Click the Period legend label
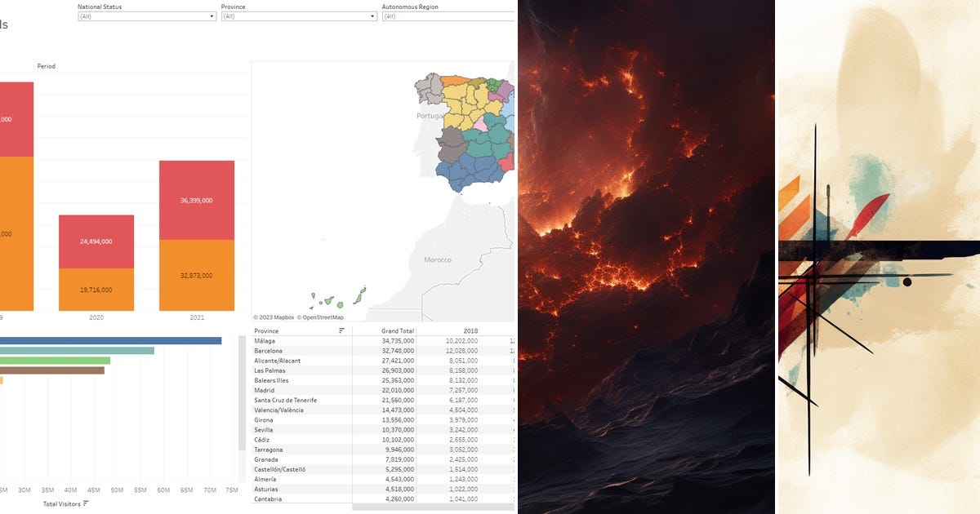980x514 pixels. pyautogui.click(x=46, y=66)
